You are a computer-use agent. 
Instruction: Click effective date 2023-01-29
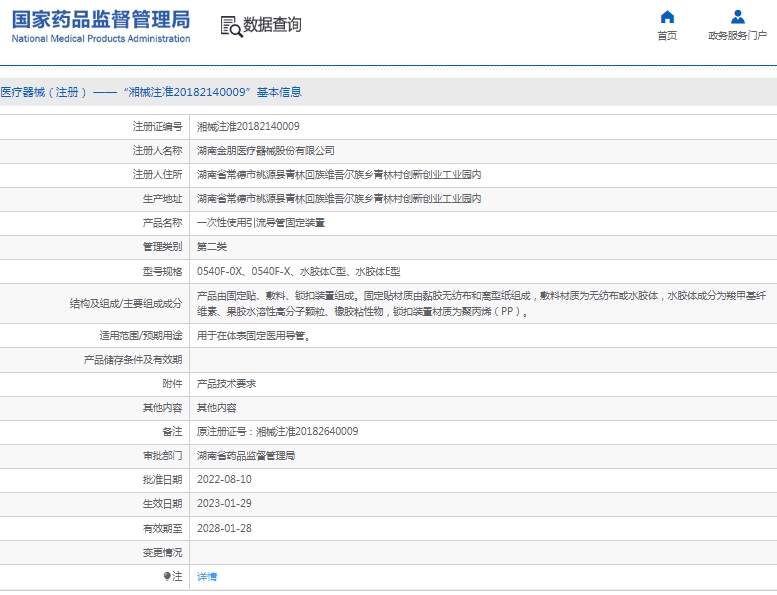[224, 503]
